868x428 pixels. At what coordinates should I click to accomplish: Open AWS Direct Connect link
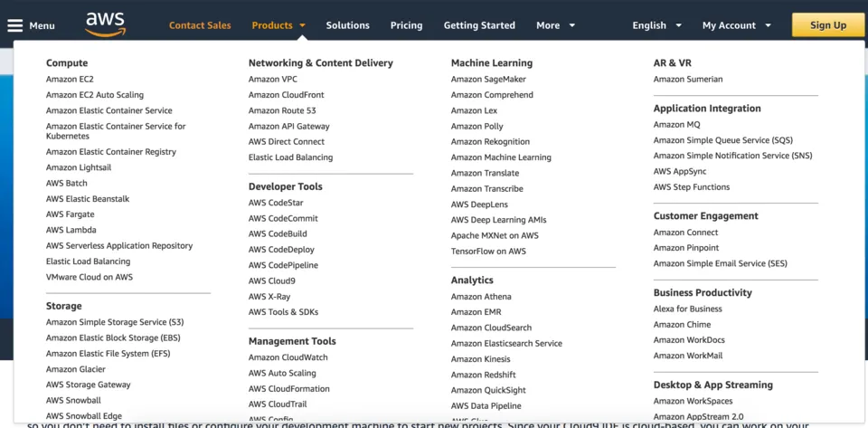pyautogui.click(x=287, y=142)
